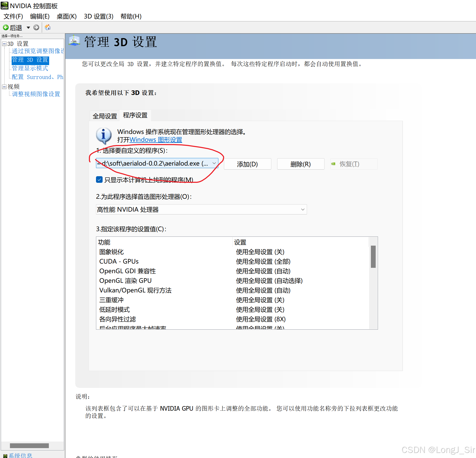Select the 图象锐化 row

click(233, 252)
